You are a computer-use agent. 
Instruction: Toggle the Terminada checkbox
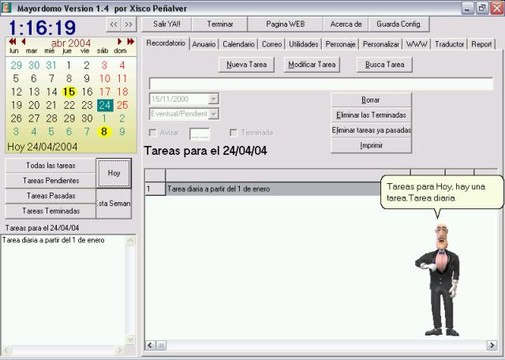click(x=233, y=133)
